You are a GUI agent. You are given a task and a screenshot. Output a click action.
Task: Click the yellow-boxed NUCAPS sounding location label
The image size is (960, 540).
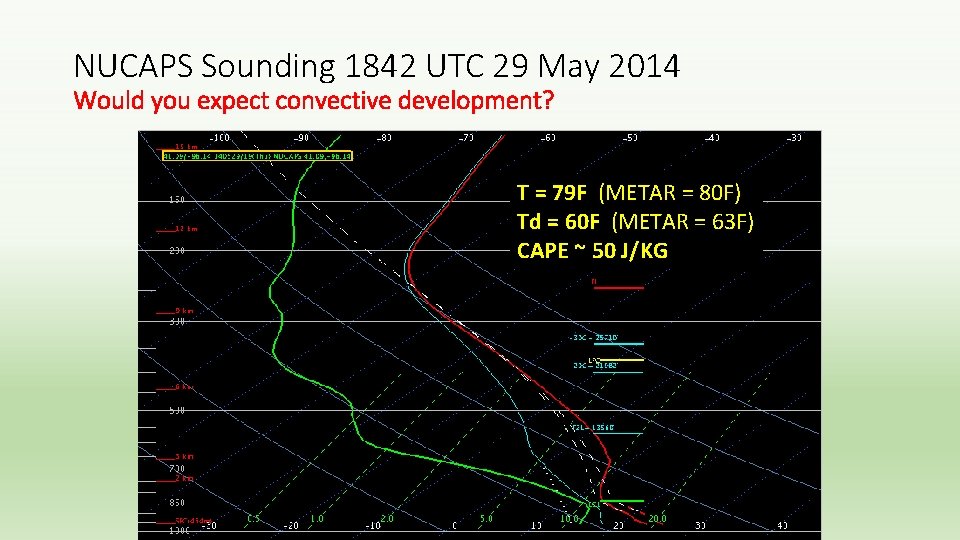point(257,156)
